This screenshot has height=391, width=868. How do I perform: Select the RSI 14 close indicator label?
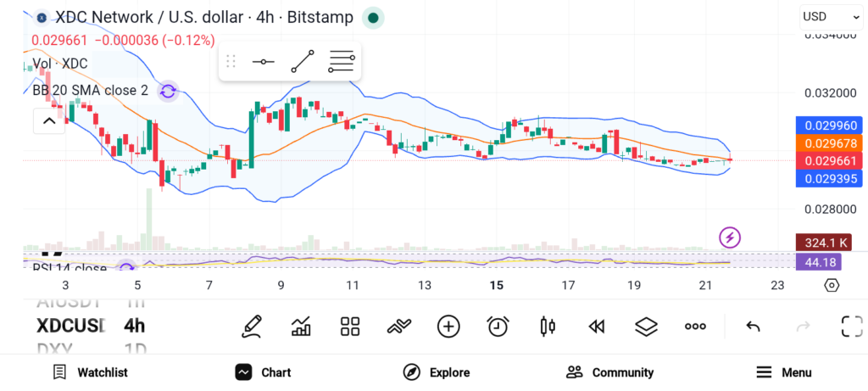click(x=70, y=269)
